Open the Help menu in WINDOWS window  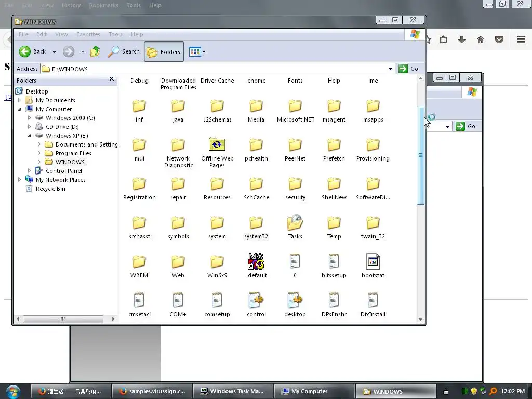(137, 34)
